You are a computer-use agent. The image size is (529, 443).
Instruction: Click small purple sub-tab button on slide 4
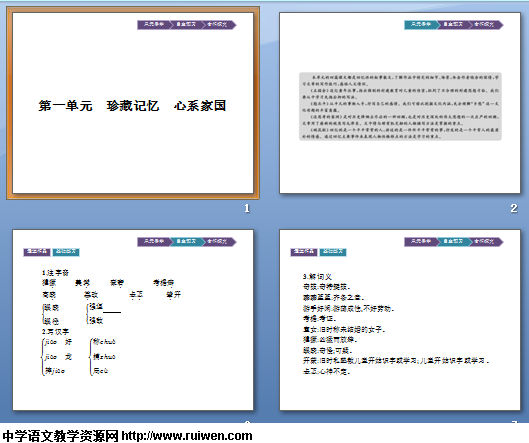[x=304, y=252]
